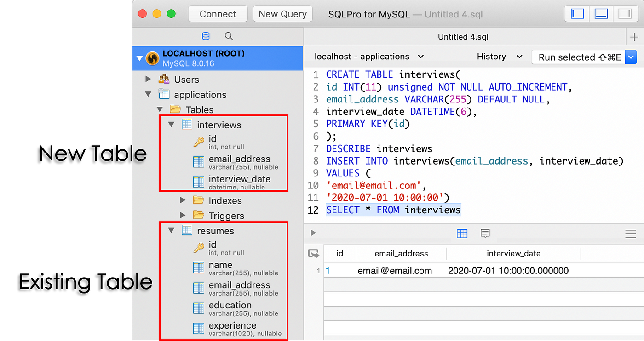Switch to results grid view icon
This screenshot has width=644, height=341.
tap(462, 233)
